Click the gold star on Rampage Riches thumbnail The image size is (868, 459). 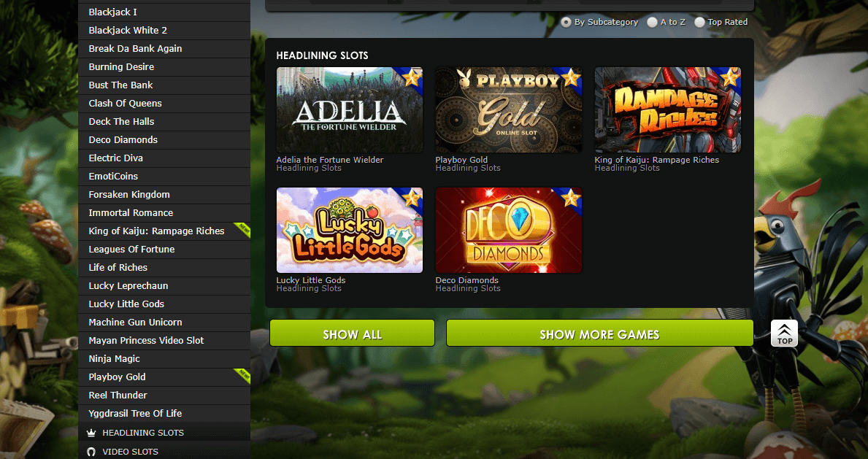pyautogui.click(x=729, y=77)
